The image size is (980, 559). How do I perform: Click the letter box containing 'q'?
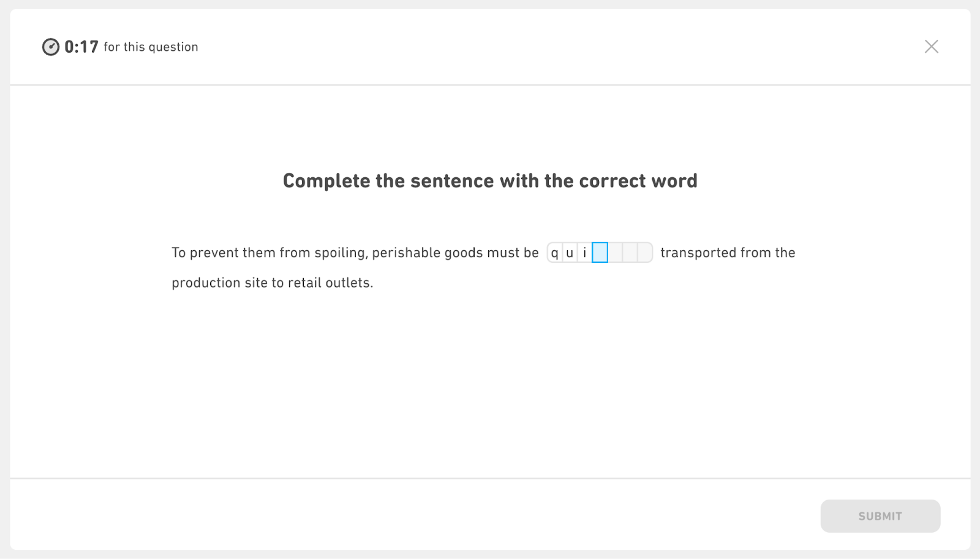pyautogui.click(x=555, y=253)
